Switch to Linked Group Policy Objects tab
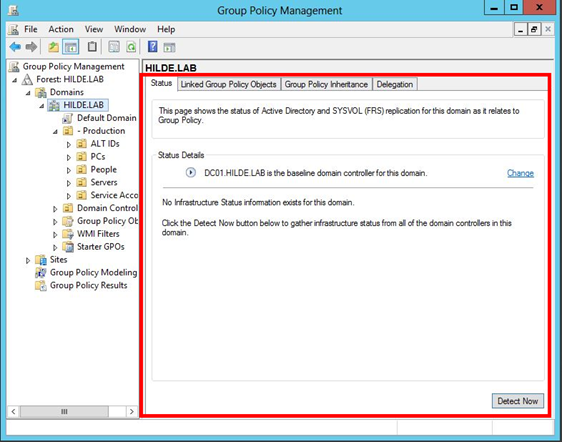The image size is (562, 442). [x=229, y=84]
